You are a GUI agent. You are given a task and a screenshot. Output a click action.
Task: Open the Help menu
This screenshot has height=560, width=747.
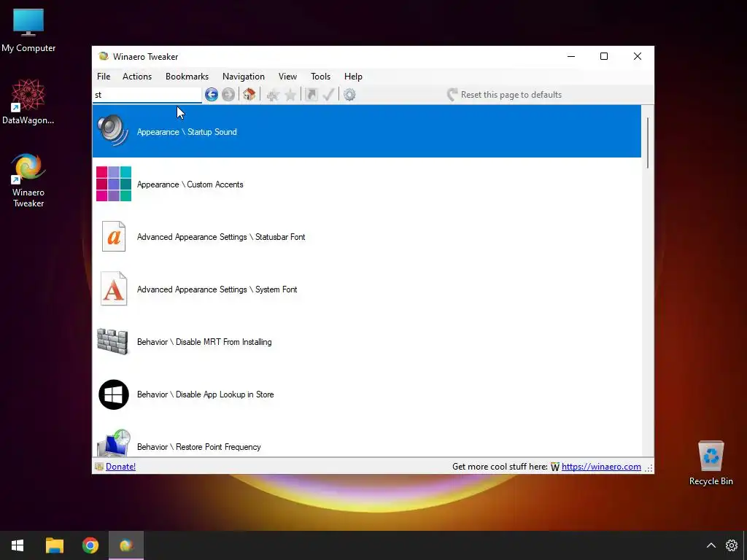(x=354, y=76)
